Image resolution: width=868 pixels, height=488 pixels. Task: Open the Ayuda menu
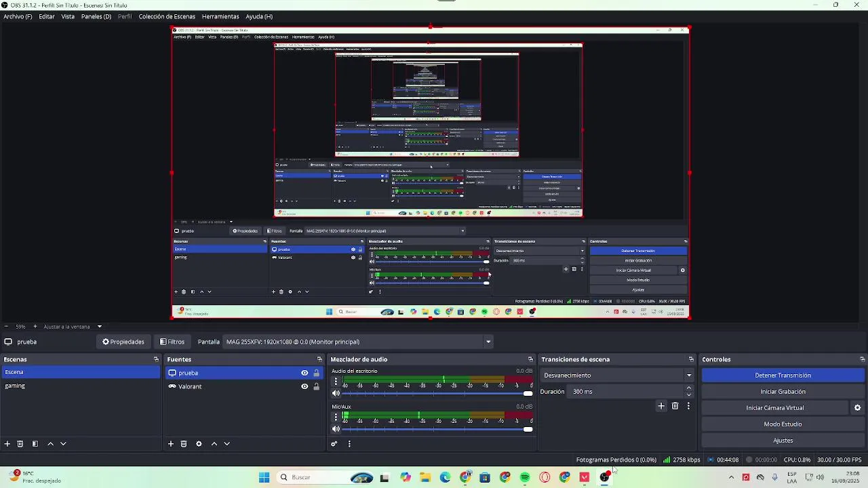click(x=259, y=16)
